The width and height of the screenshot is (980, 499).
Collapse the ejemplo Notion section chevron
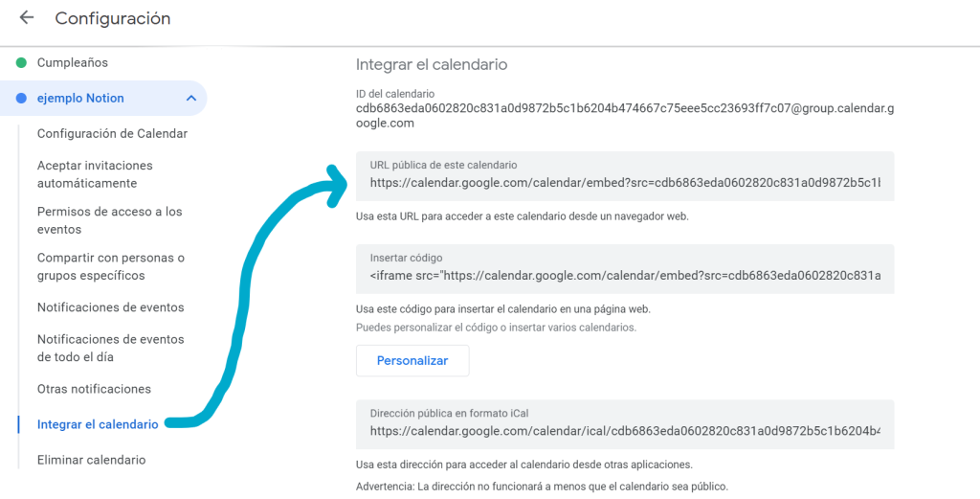[x=191, y=98]
